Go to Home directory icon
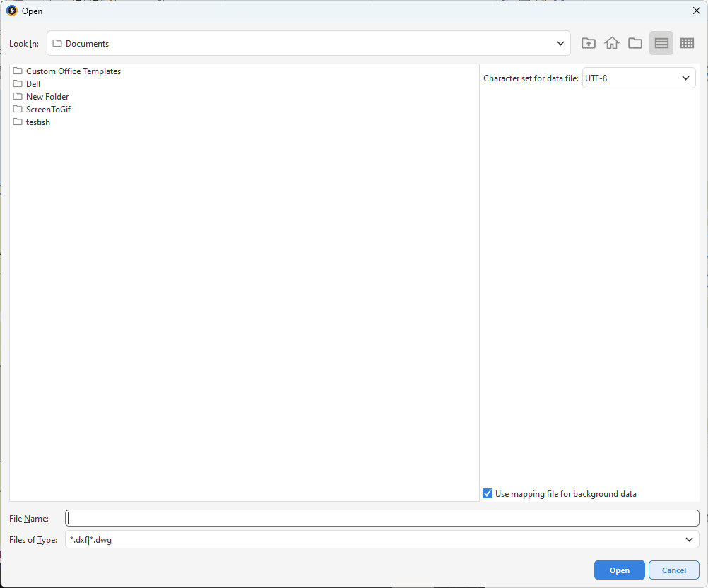 click(x=612, y=43)
